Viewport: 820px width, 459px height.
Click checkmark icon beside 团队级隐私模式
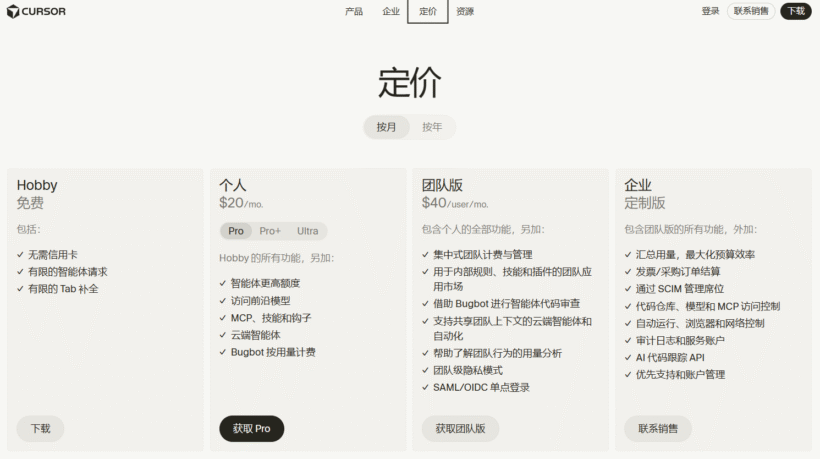[x=425, y=371]
